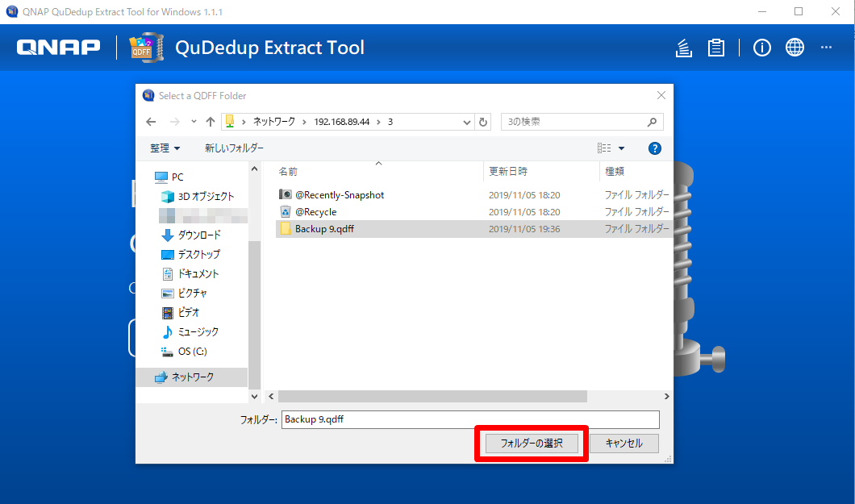Screen dimensions: 855x504
Task: Click the search magnifier icon
Action: pos(652,122)
